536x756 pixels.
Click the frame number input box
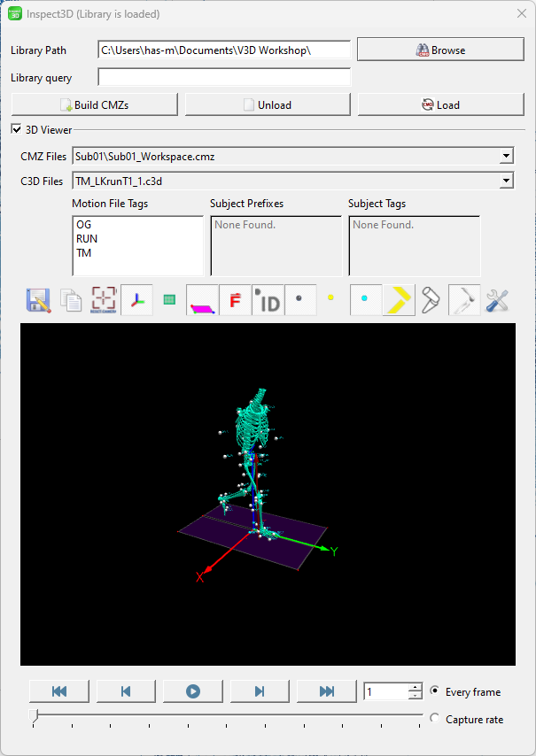click(x=386, y=692)
